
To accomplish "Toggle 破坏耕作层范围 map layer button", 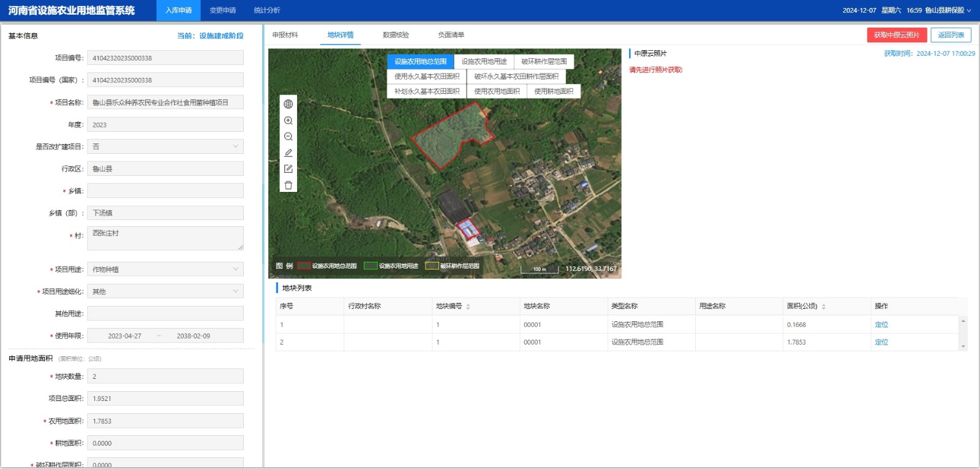I will coord(544,61).
